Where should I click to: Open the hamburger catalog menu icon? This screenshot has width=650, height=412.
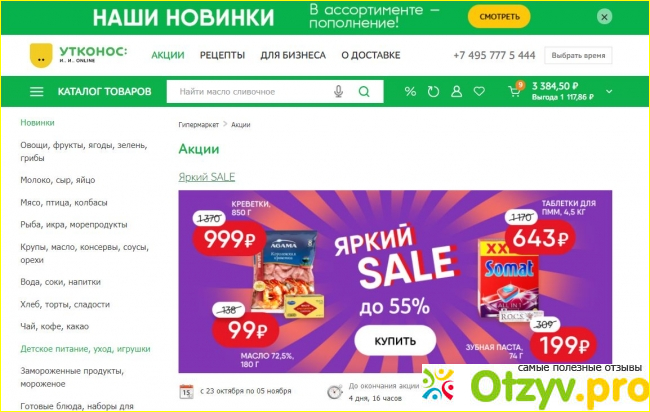coord(36,92)
